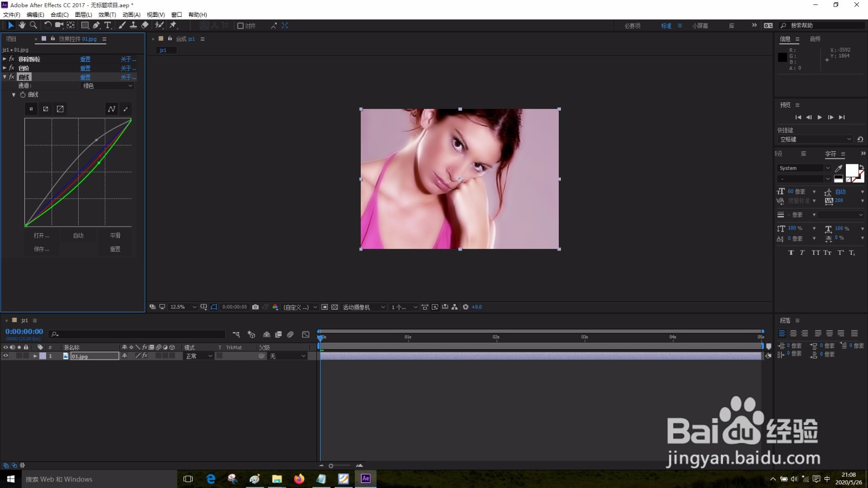Switch to the 音频 panel tab
Image resolution: width=868 pixels, height=488 pixels.
(815, 39)
